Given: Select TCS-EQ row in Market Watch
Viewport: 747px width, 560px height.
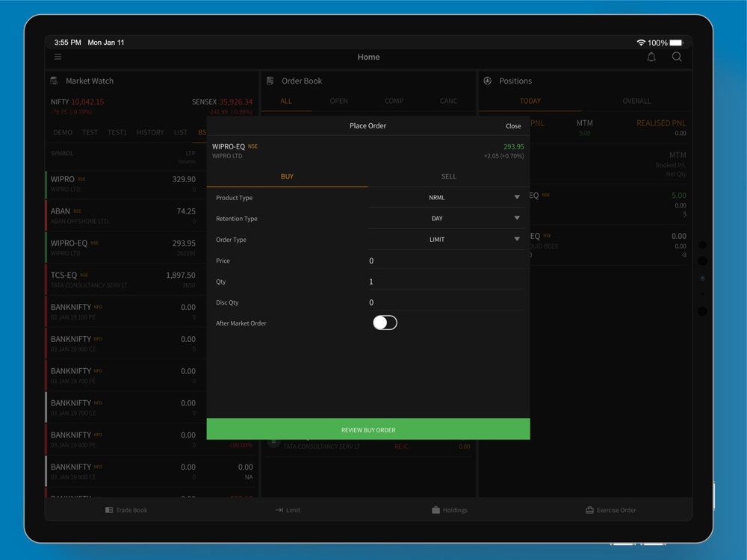Looking at the screenshot, I should (125, 279).
